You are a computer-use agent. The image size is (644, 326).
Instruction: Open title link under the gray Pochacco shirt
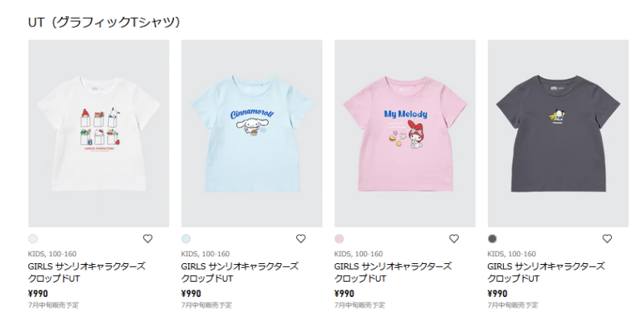pos(547,272)
